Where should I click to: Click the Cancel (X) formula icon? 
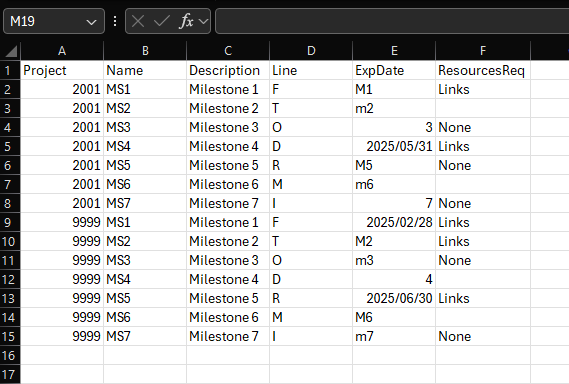point(138,21)
